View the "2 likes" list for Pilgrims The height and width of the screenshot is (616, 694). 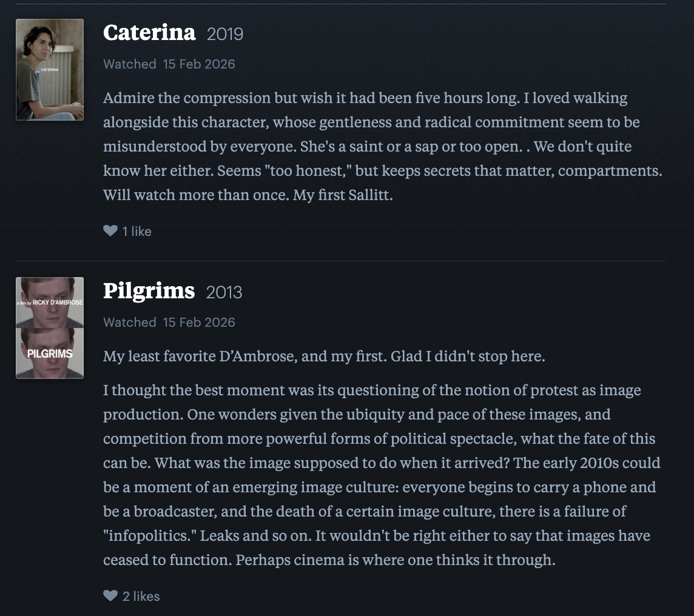point(141,596)
